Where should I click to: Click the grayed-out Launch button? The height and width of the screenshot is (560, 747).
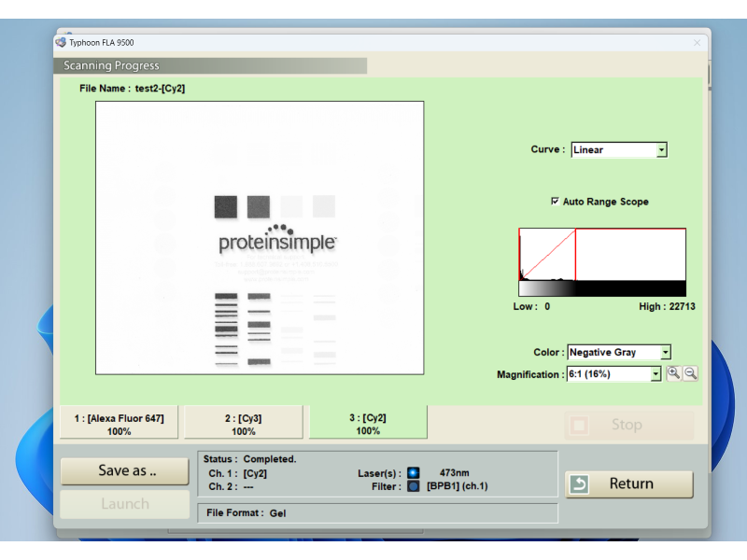125,504
